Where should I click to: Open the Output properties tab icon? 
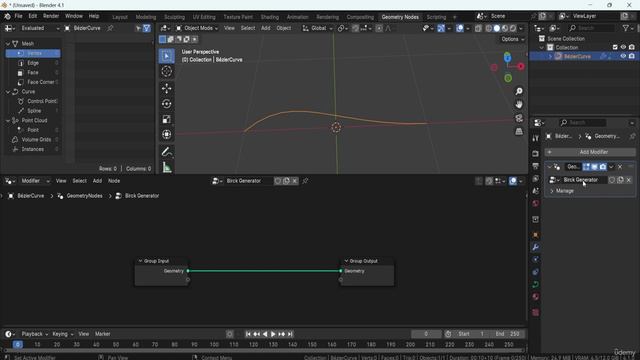point(536,166)
